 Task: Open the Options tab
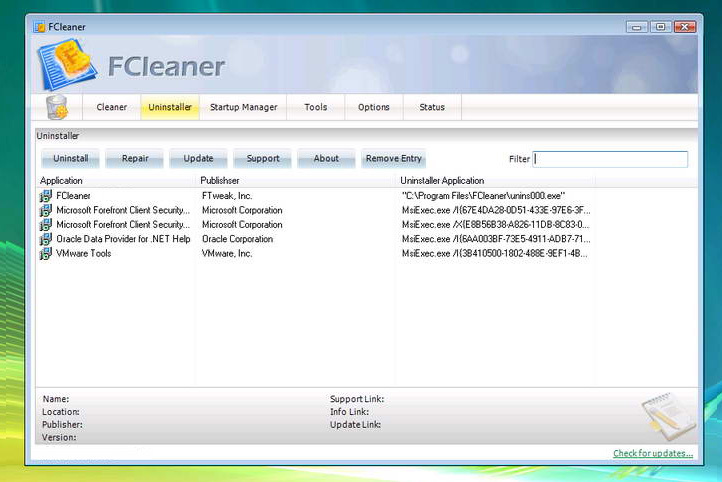coord(374,107)
